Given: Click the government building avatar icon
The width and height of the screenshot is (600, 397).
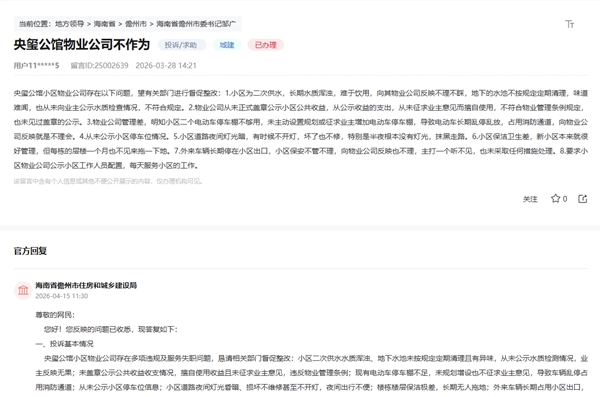Looking at the screenshot, I should tap(23, 290).
